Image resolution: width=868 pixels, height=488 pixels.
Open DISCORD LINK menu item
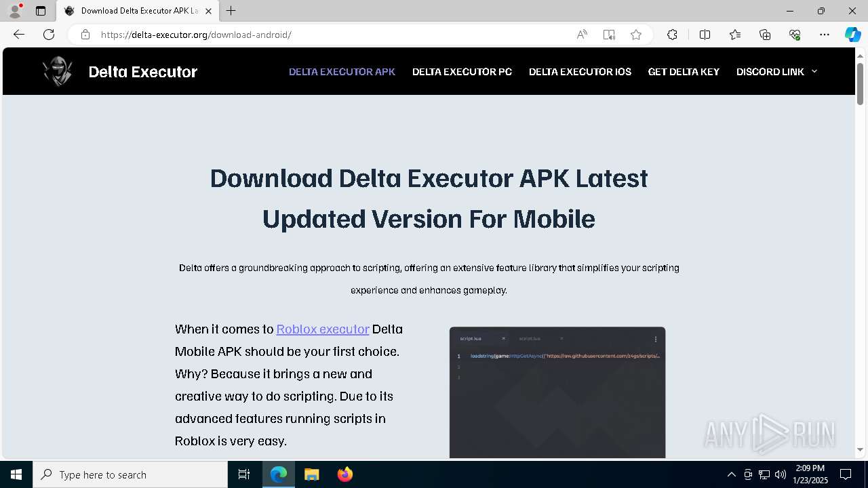(x=770, y=72)
